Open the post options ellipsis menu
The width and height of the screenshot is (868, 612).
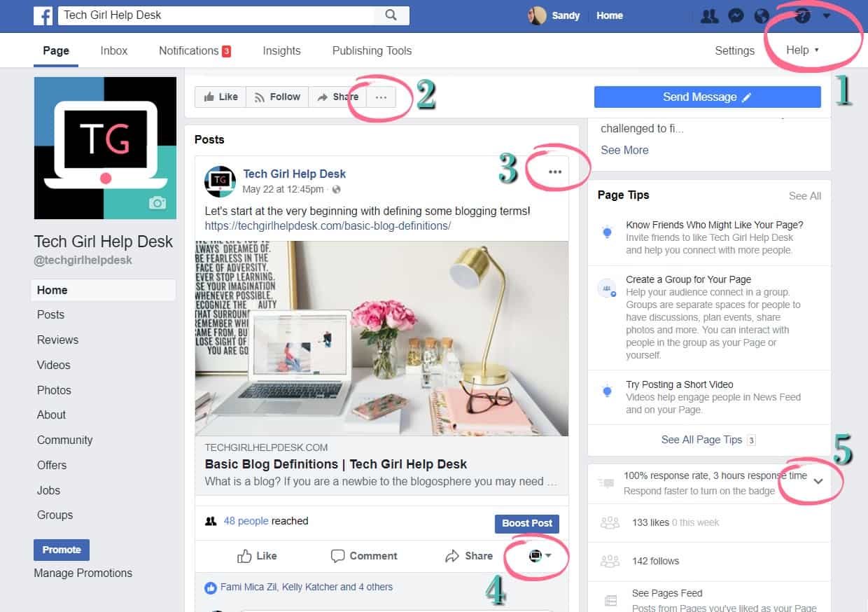[555, 172]
